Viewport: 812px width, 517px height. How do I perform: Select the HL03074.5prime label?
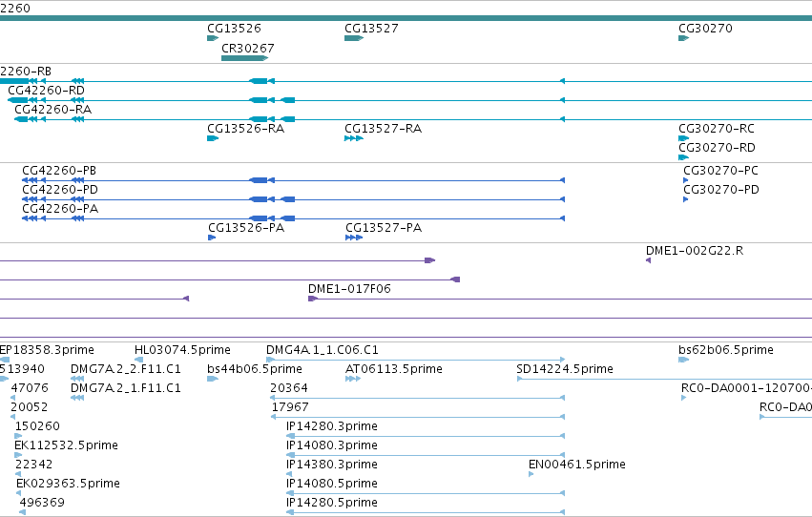182,350
